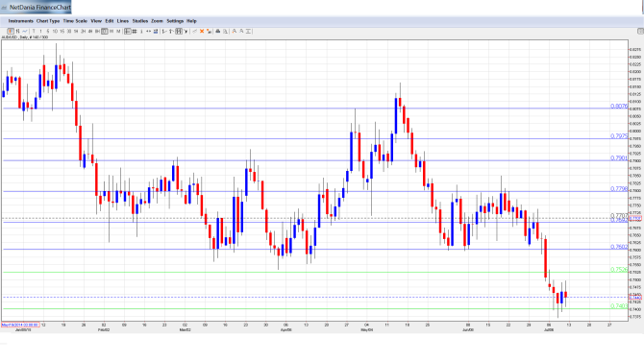Open the Y-shaped arrow toolbar dropdown
This screenshot has height=362, width=644.
tap(186, 31)
